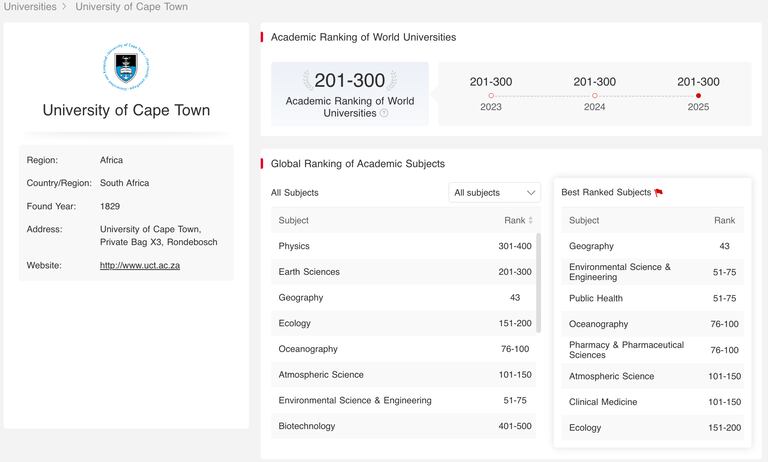Screen dimensions: 768x462
Task: Click the University of Cape Town crest logo
Action: point(126,67)
